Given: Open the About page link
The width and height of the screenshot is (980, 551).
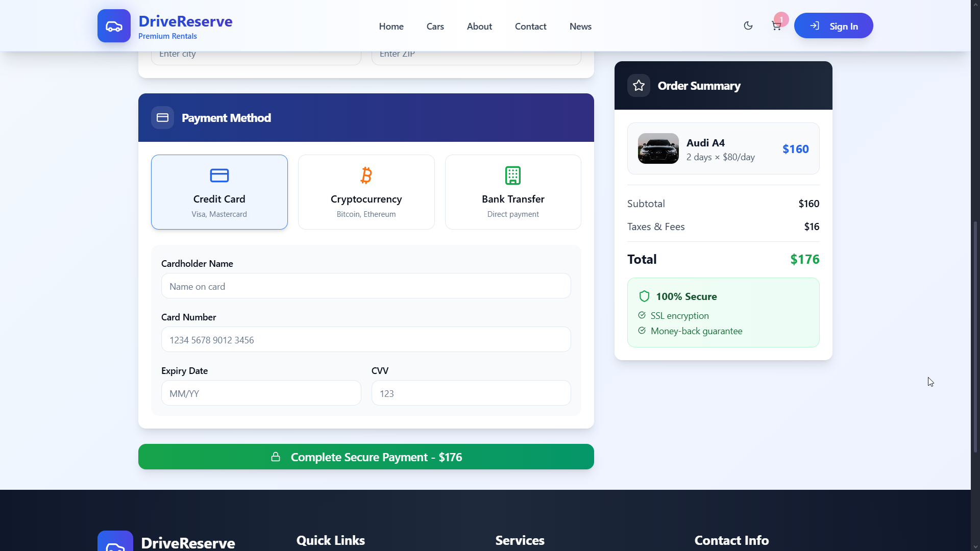Looking at the screenshot, I should (x=479, y=27).
